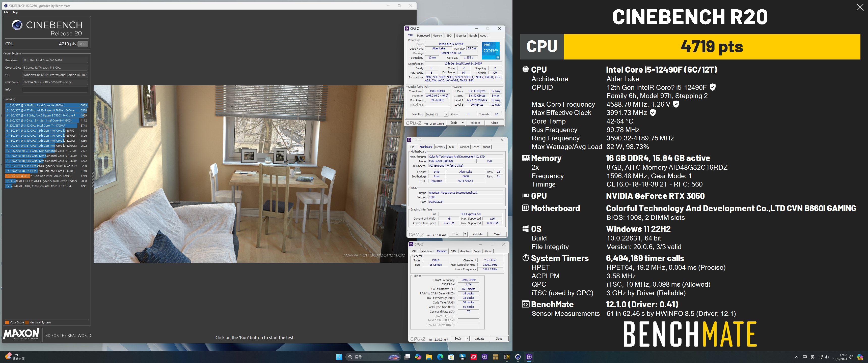Close the BenchMate result overlay with X
This screenshot has width=868, height=363.
click(860, 7)
